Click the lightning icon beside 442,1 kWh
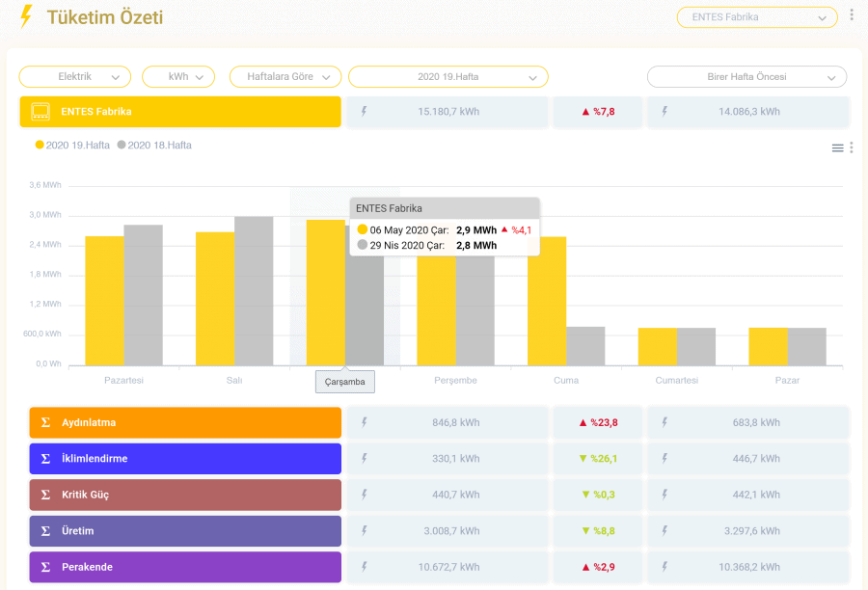The width and height of the screenshot is (868, 590). pos(665,495)
